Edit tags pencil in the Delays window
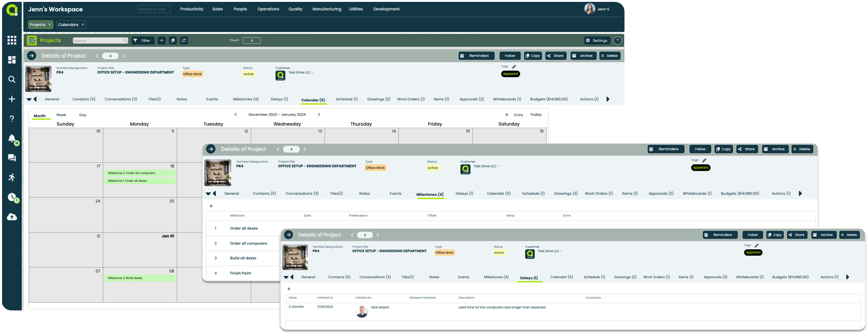Viewport: 868px width, 334px height. (756, 246)
